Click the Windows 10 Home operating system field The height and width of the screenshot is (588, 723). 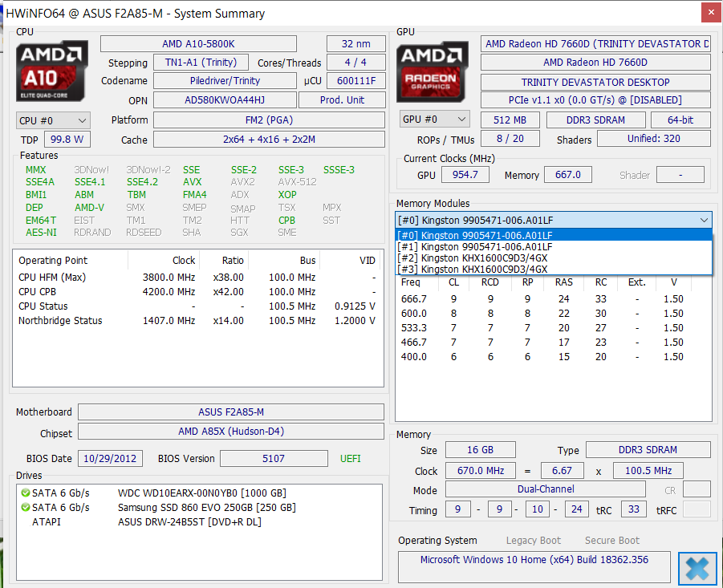(534, 567)
